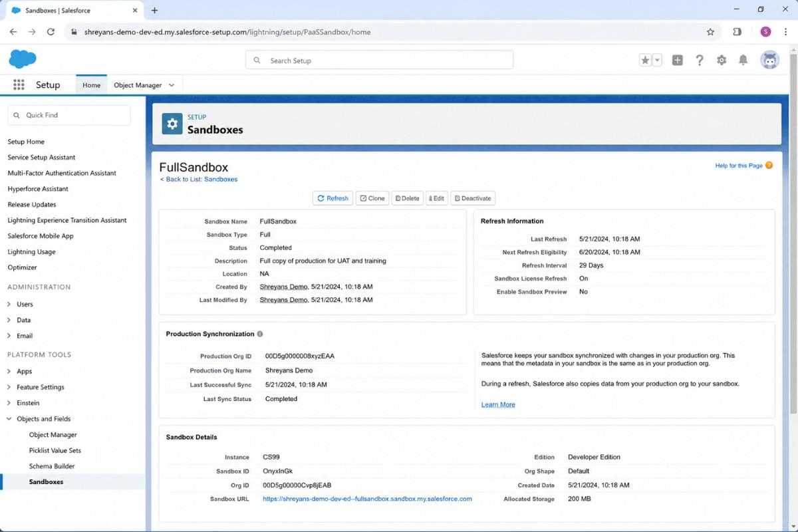Viewport: 798px width, 532px height.
Task: Deactivate the FullSandbox sandbox
Action: point(473,198)
